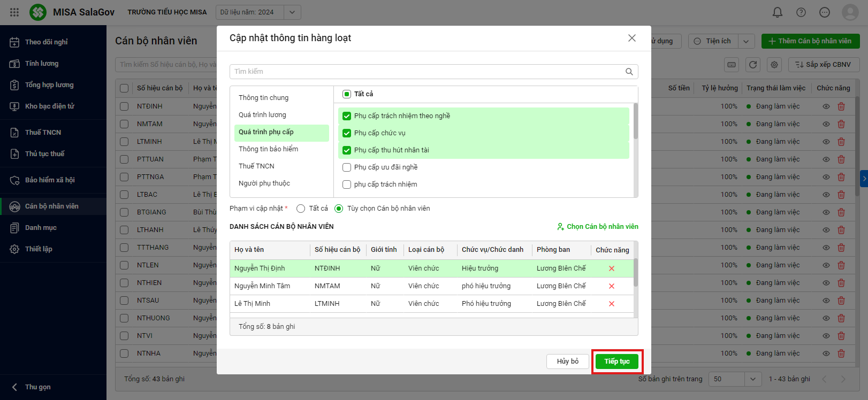Expand the Dữ liệu năm 2024 dropdown

(292, 12)
